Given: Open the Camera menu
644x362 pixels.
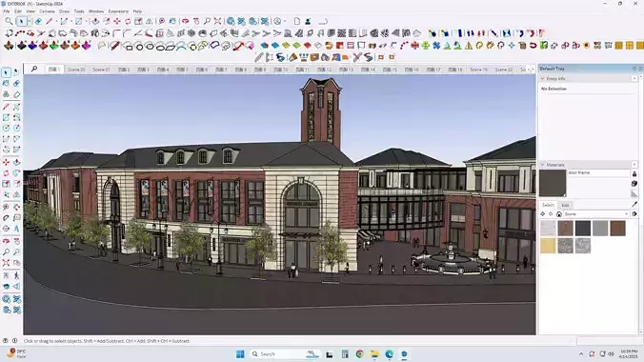Looking at the screenshot, I should coord(48,11).
